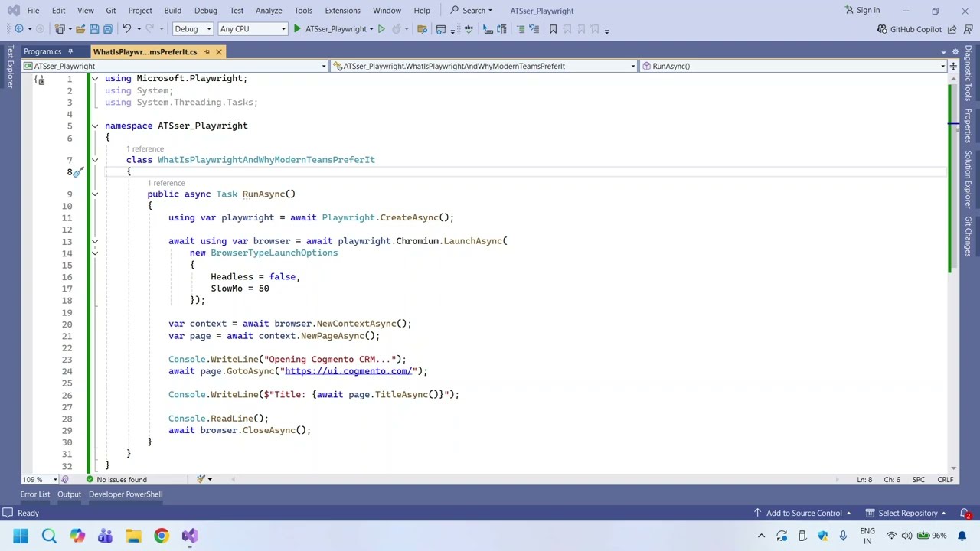Collapse the RunAsync method on line 9
The width and height of the screenshot is (980, 551).
pos(95,194)
